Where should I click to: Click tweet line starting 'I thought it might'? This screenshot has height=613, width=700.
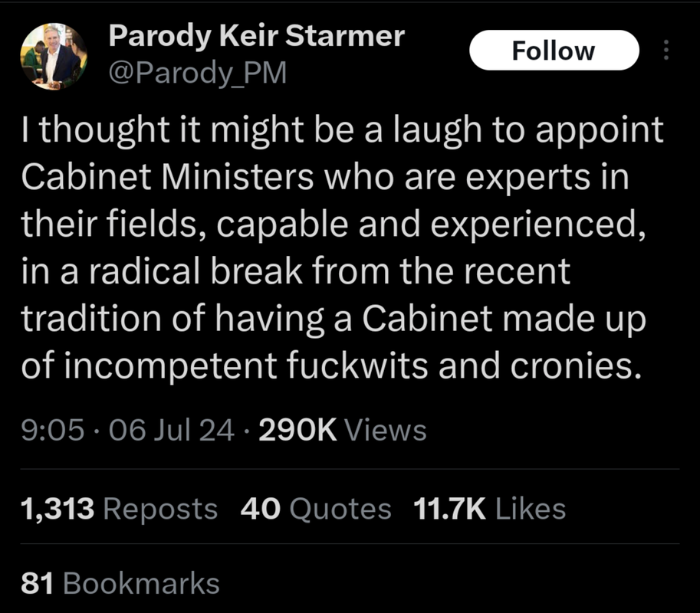tap(342, 132)
